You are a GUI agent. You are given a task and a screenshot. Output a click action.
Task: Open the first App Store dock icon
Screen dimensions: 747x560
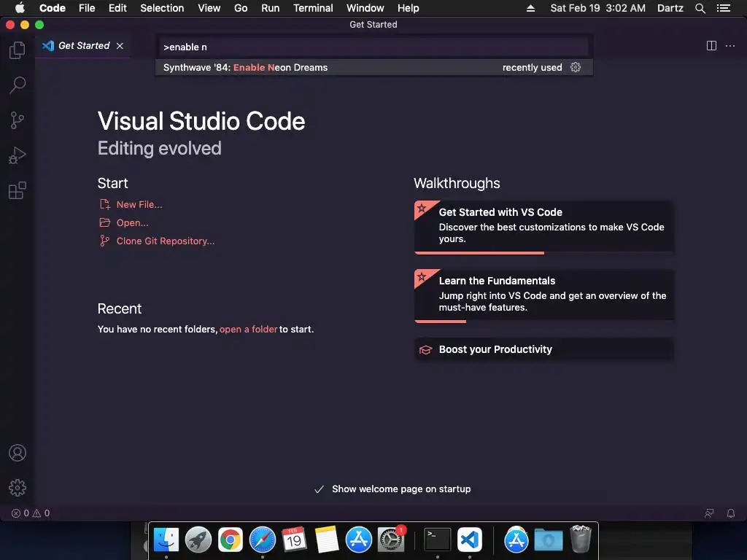[x=359, y=540]
